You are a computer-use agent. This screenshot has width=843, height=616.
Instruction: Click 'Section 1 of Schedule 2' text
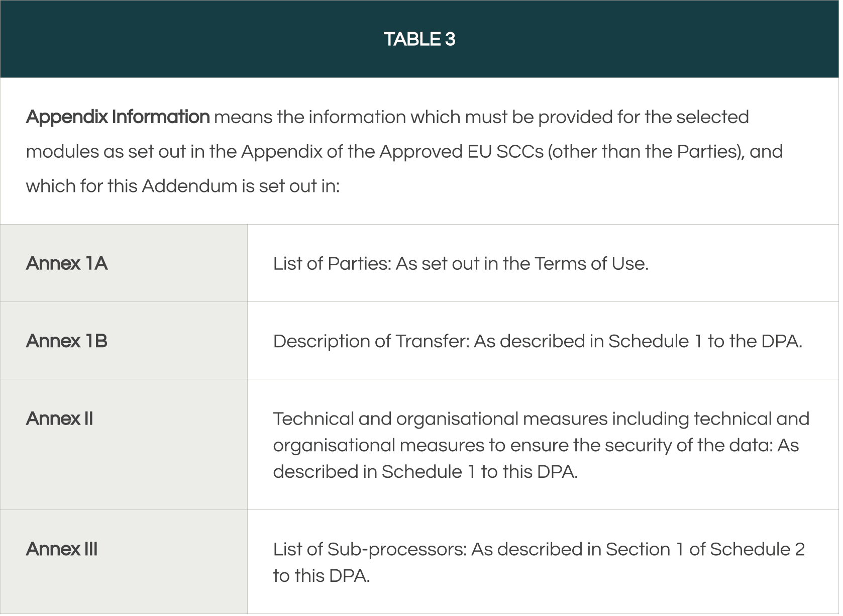706,550
